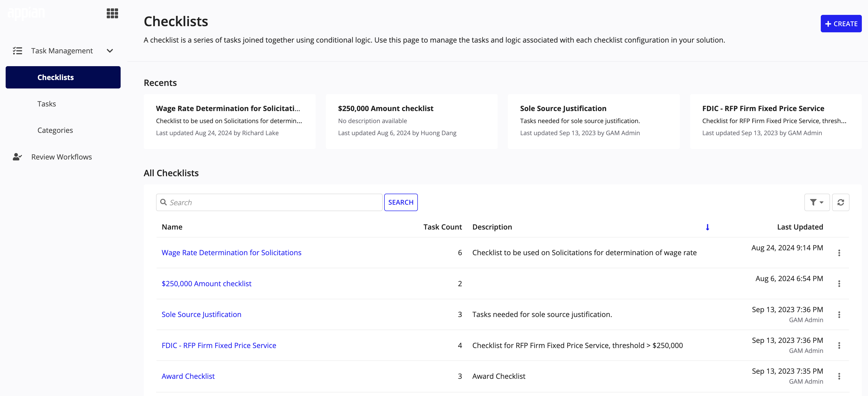Click task count 4 for FDIC row
This screenshot has width=868, height=396.
pos(460,345)
